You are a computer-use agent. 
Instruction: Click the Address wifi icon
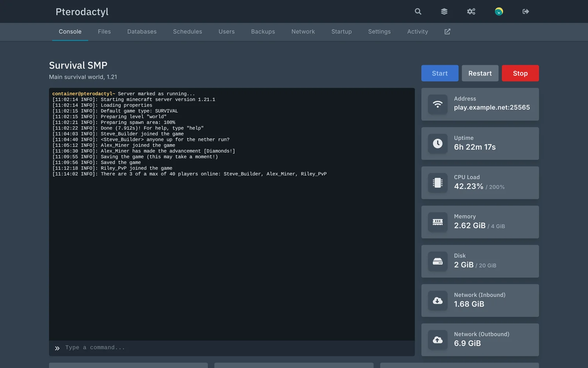[438, 105]
